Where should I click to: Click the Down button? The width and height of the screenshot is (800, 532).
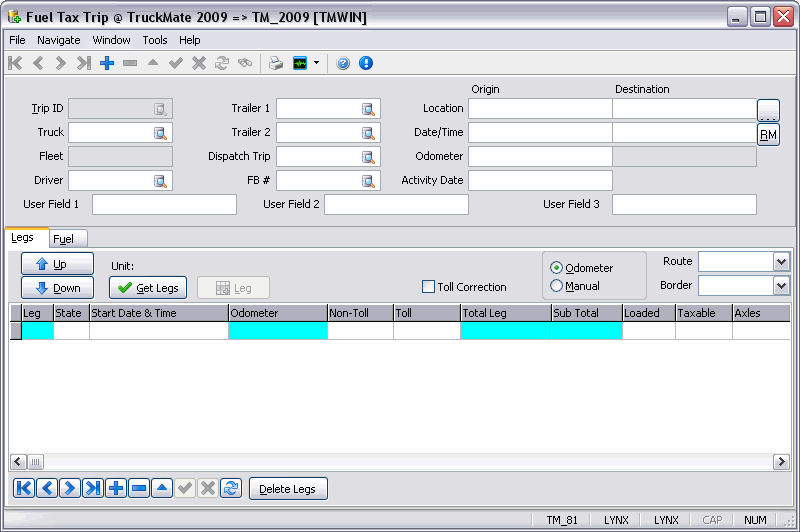coord(57,288)
